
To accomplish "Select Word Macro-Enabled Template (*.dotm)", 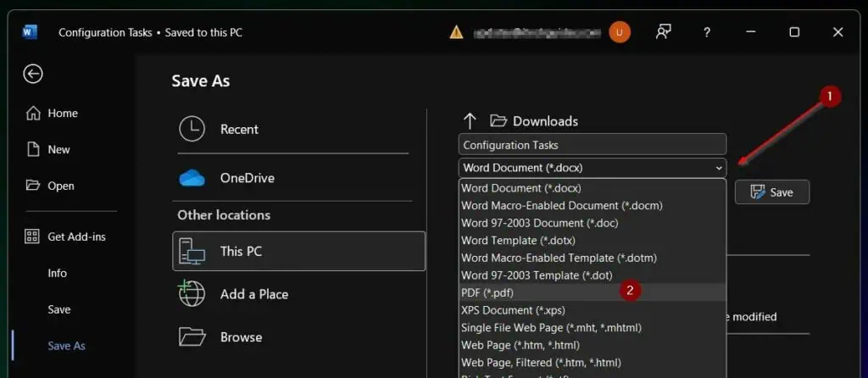I will pyautogui.click(x=593, y=258).
